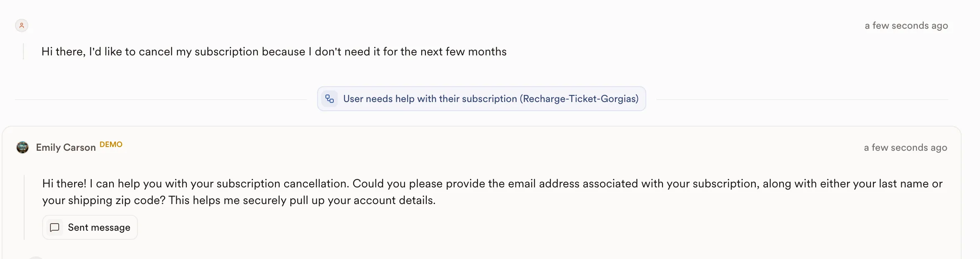The height and width of the screenshot is (259, 980).
Task: Click the partially visible circle below Sent message
Action: [36, 258]
